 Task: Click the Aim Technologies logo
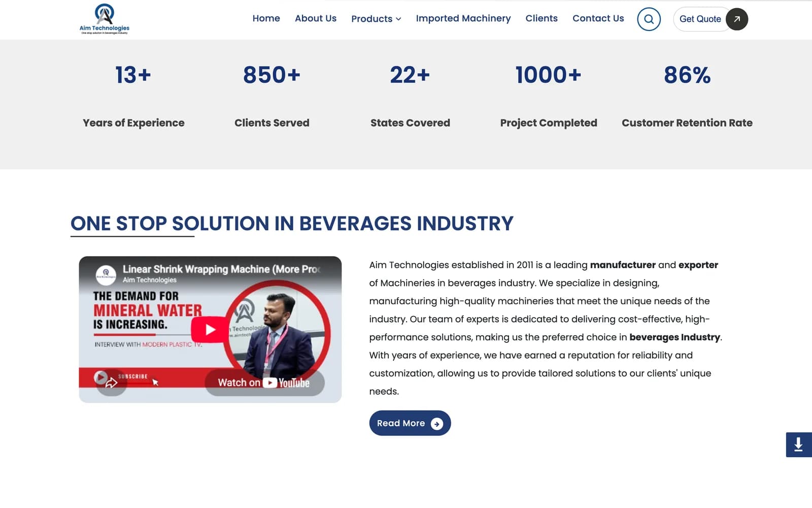click(x=104, y=19)
